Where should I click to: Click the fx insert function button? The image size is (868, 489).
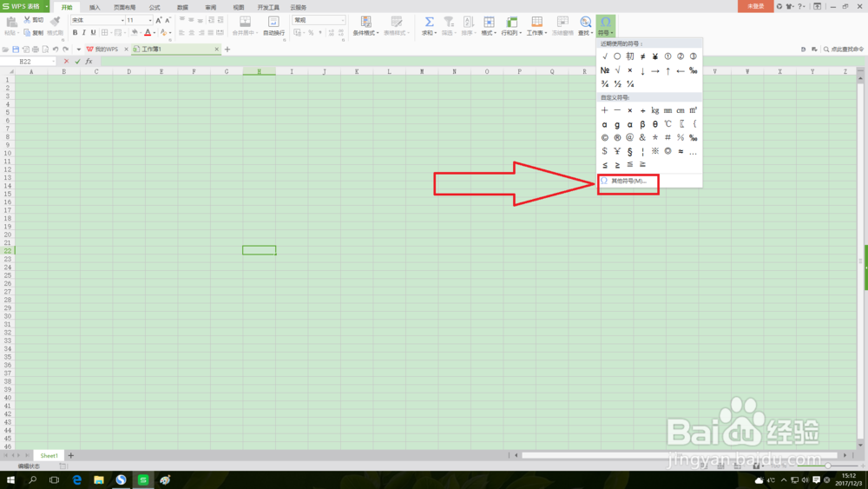click(x=89, y=62)
